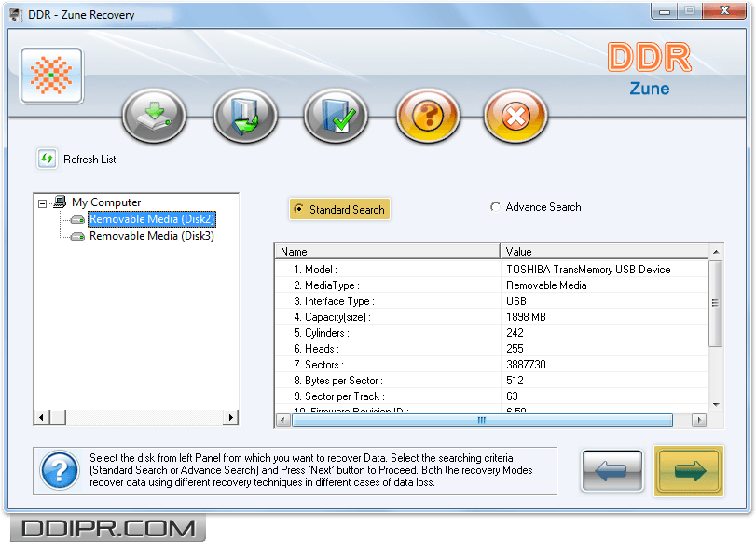The width and height of the screenshot is (756, 542).
Task: Select the My Computer tree item
Action: [x=106, y=202]
